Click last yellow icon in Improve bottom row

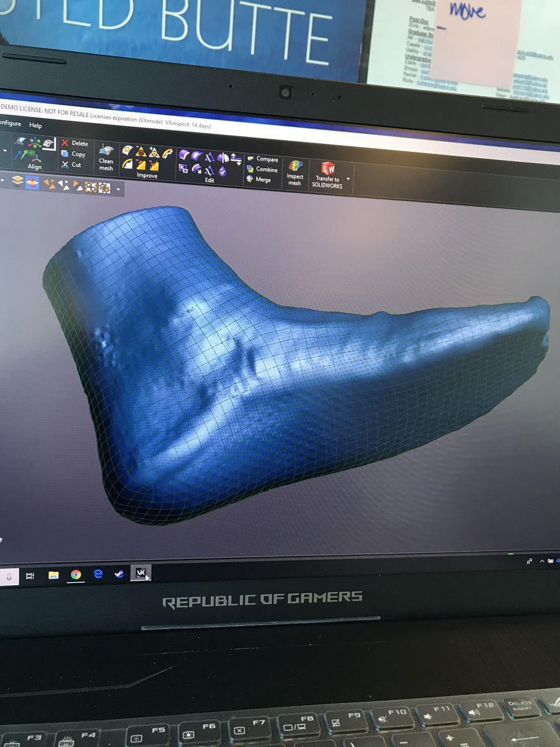154,166
